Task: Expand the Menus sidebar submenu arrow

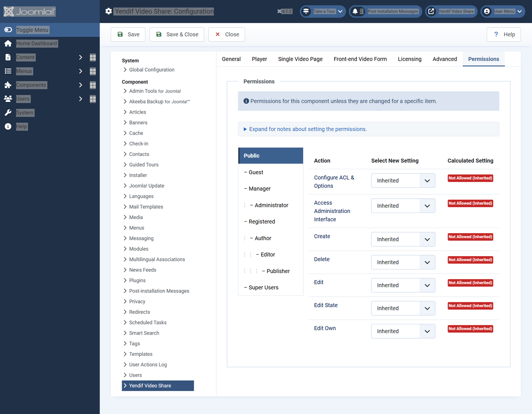Action: 80,71
